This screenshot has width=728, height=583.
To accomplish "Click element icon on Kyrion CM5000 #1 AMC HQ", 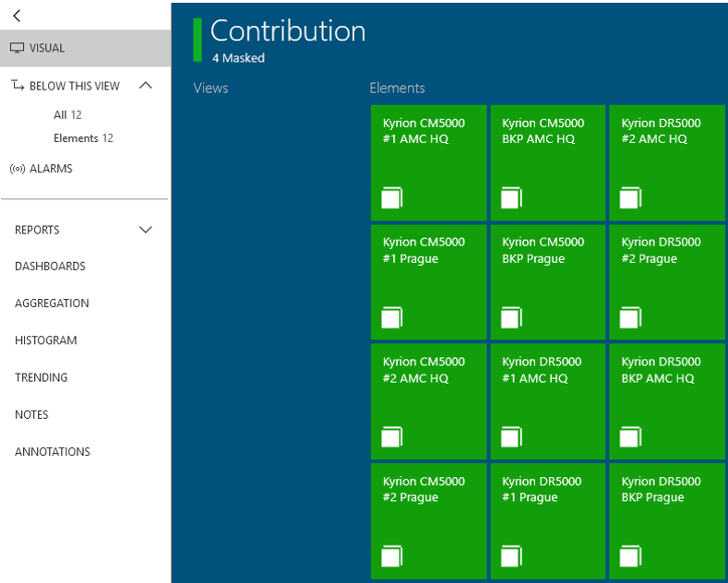I will click(x=392, y=197).
